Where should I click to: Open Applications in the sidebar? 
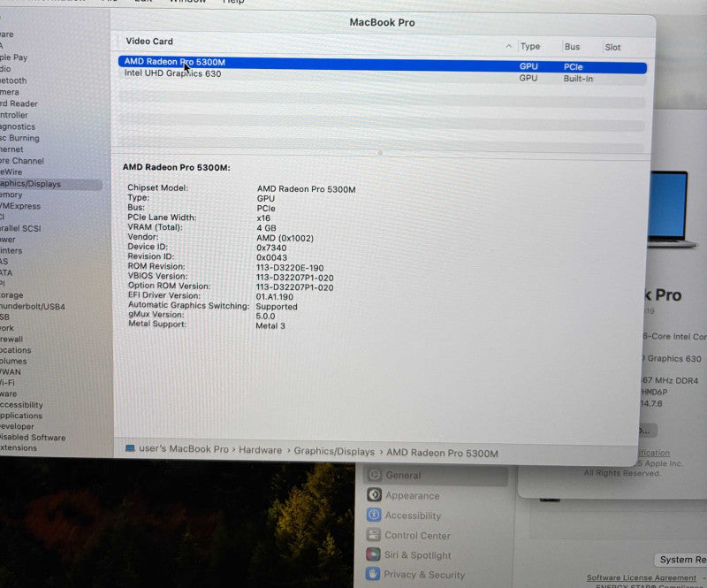(x=21, y=416)
